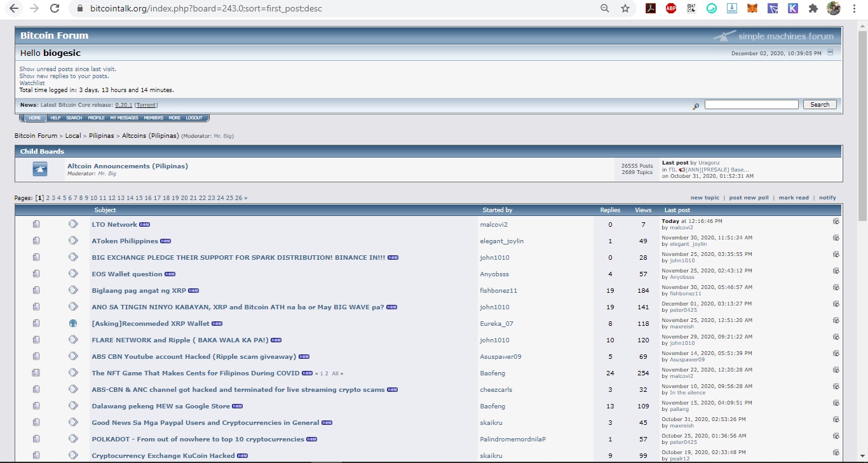Click the notify link
The image size is (868, 463).
827,198
